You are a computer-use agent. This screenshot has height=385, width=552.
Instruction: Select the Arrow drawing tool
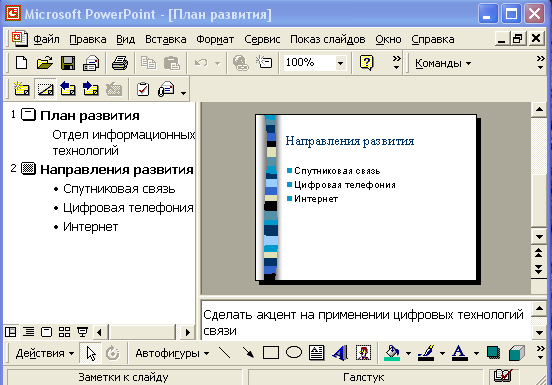(248, 353)
